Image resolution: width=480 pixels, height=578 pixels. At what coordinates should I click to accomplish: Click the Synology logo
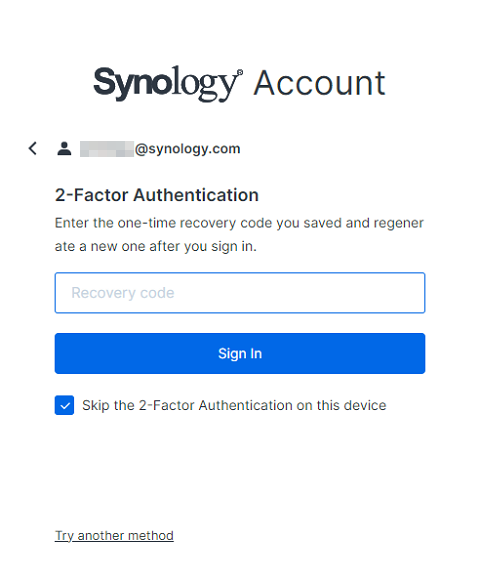pos(168,83)
